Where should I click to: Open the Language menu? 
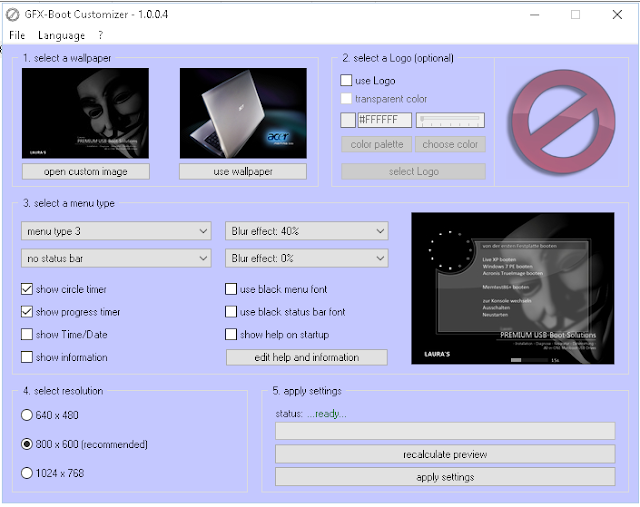tap(62, 36)
